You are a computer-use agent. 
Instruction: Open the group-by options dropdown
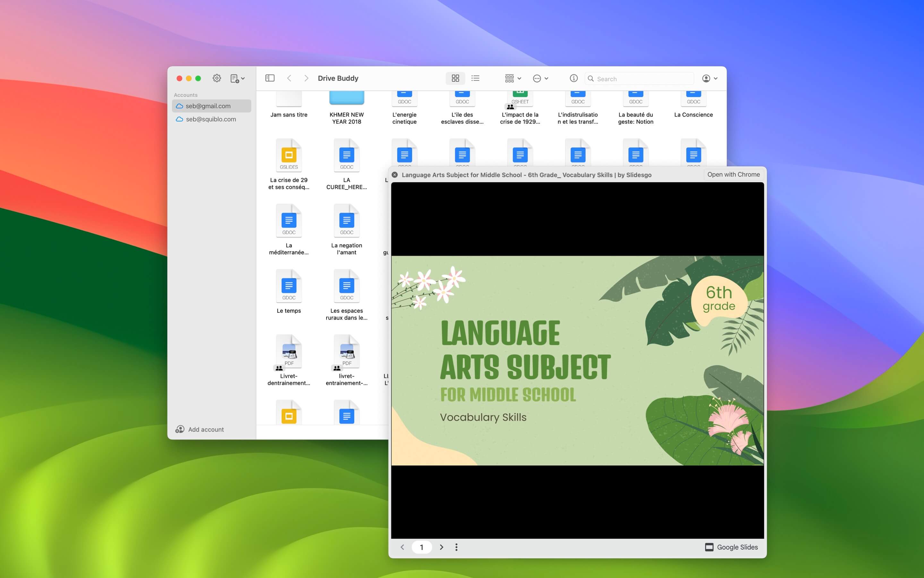click(513, 78)
